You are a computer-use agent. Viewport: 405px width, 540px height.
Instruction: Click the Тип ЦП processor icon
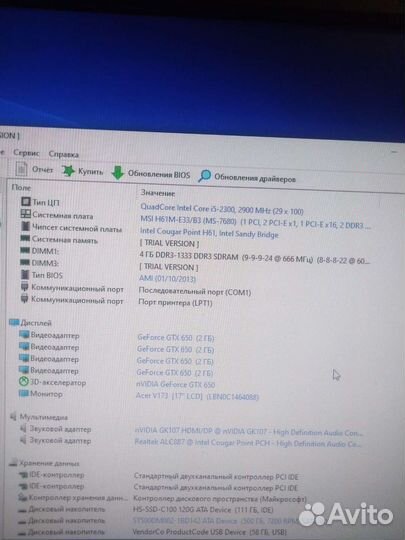pyautogui.click(x=25, y=201)
